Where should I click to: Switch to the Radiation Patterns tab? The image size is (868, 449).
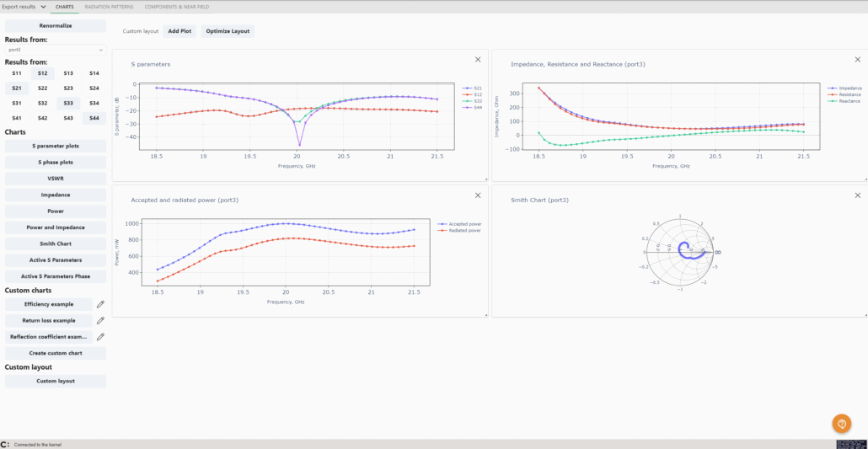[x=109, y=7]
